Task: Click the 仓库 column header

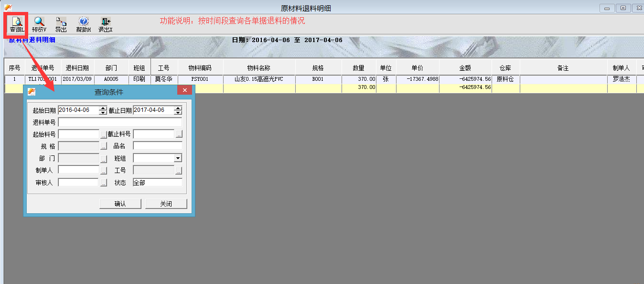Action: pyautogui.click(x=505, y=68)
